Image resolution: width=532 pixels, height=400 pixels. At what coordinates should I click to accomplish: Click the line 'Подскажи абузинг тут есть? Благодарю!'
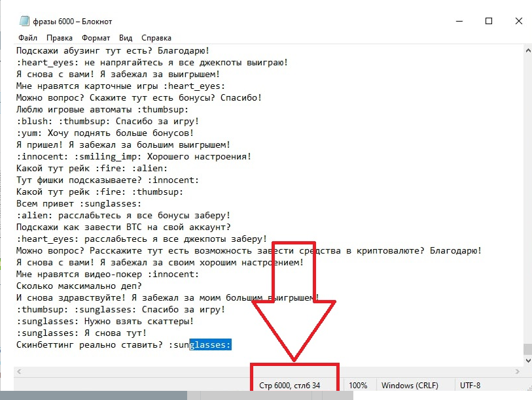tap(113, 51)
